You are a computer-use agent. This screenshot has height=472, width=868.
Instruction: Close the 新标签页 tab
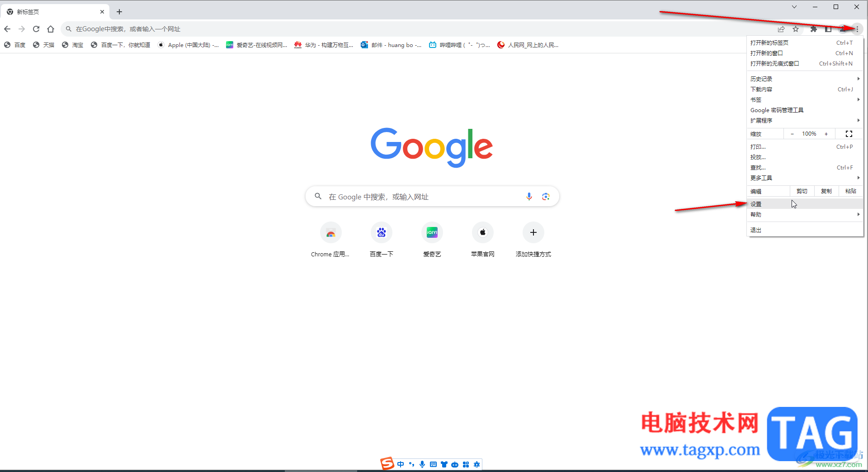click(x=102, y=12)
